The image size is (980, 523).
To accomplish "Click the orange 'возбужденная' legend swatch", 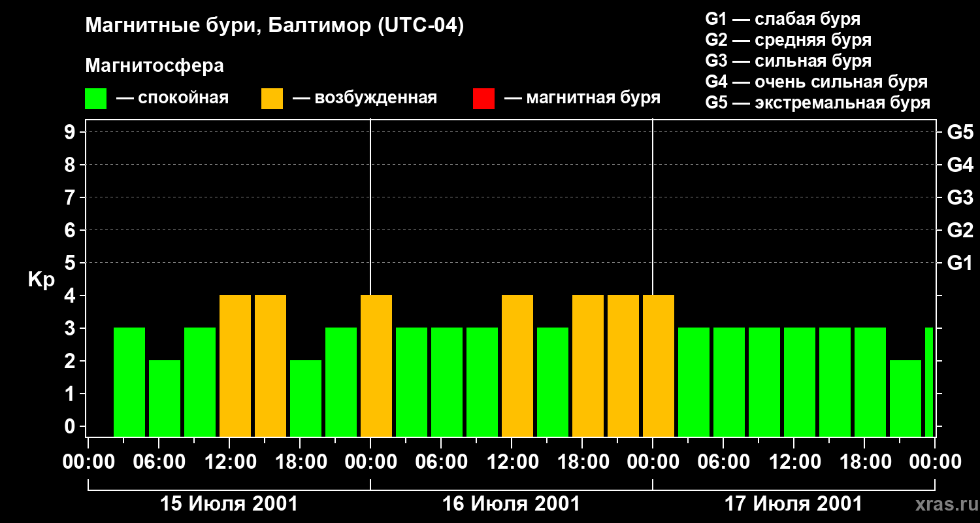I will 272,99.
